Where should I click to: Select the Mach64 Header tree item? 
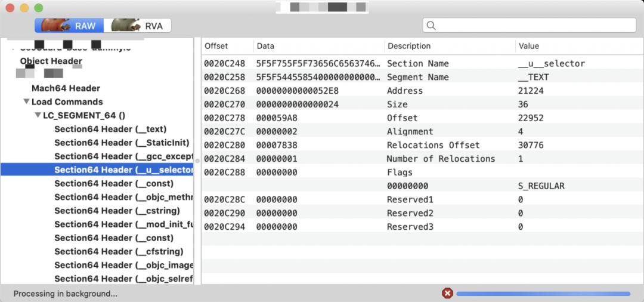[66, 88]
